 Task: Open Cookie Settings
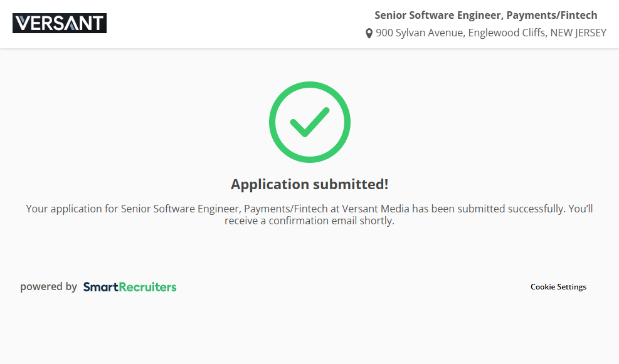click(x=558, y=287)
